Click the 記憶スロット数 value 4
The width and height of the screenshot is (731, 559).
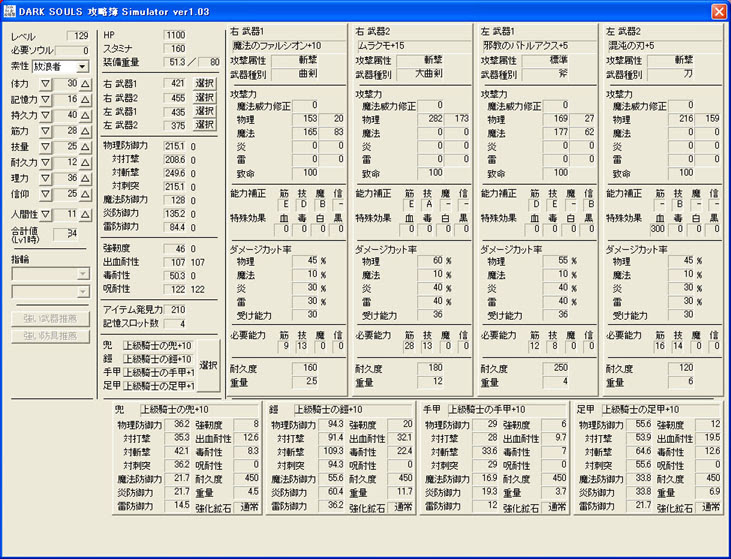175,324
